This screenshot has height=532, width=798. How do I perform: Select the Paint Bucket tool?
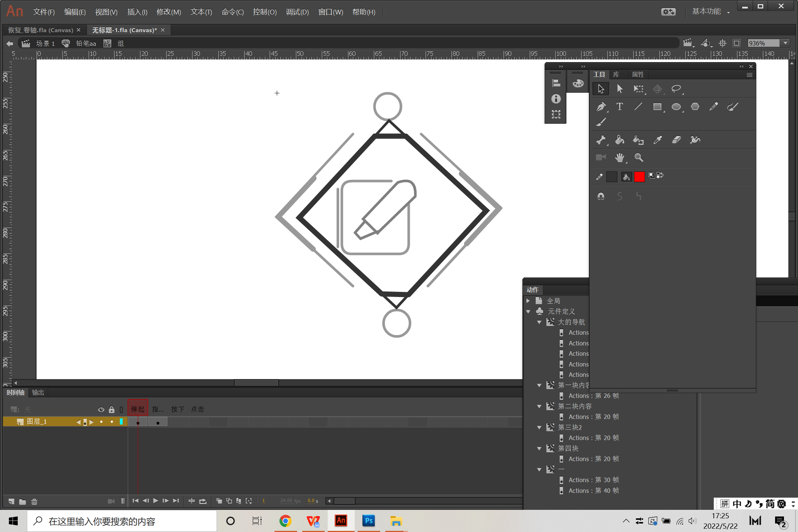(x=620, y=140)
